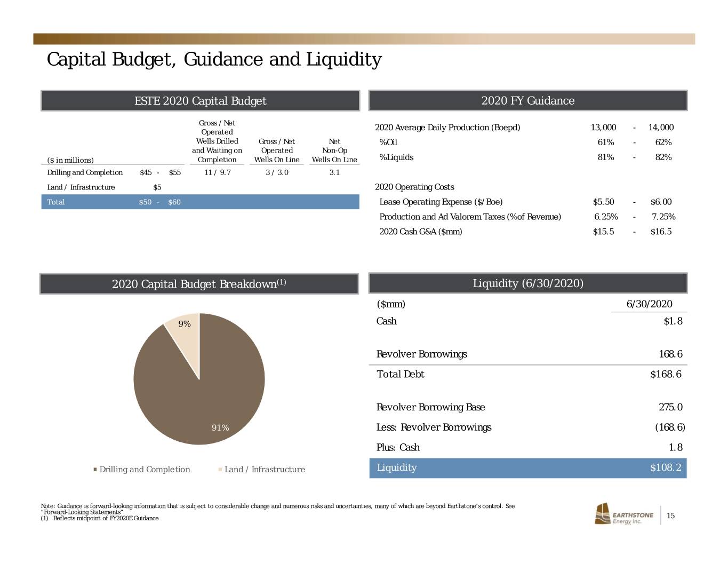Click the 14,000 production high value
This screenshot has height=563, width=728.
pyautogui.click(x=661, y=128)
